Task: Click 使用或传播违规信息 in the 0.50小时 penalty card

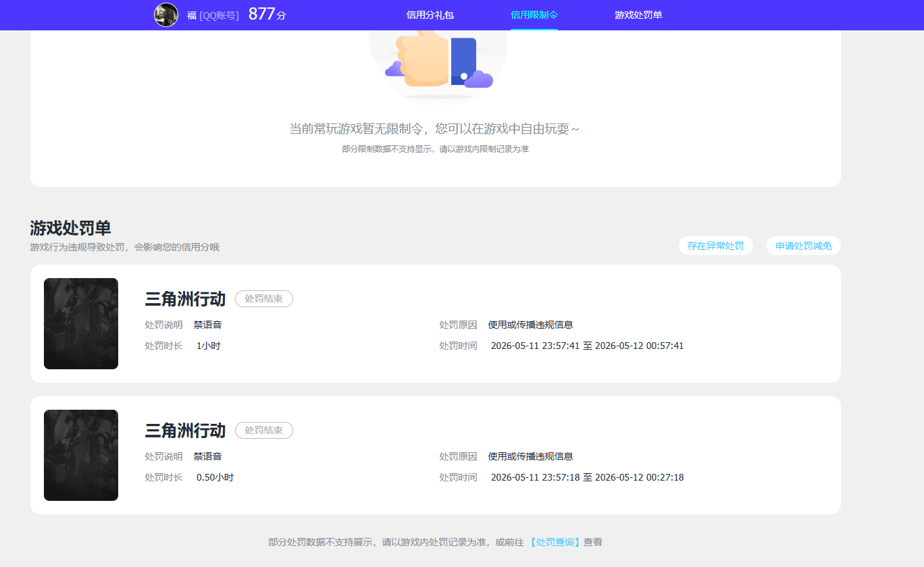Action: 530,456
